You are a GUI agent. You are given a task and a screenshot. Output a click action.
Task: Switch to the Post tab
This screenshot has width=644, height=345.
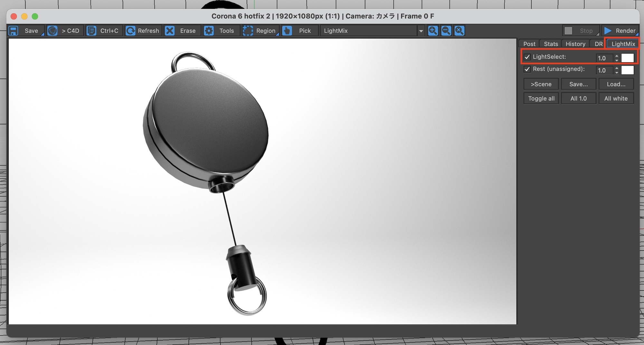coord(529,44)
